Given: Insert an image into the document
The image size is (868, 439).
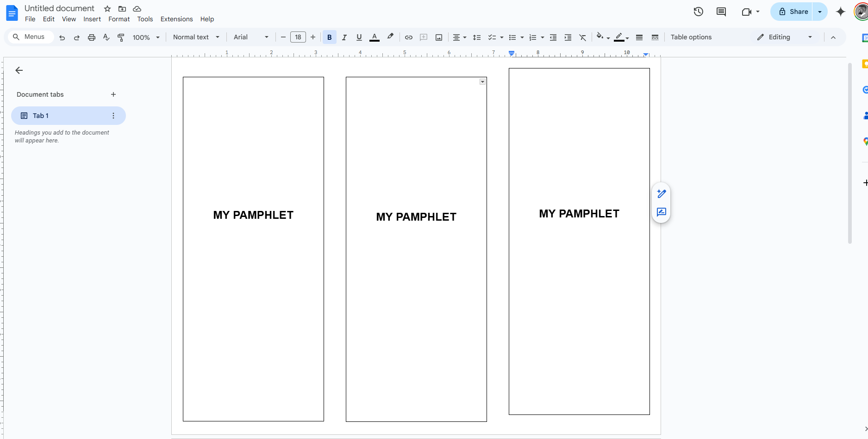Looking at the screenshot, I should pos(438,37).
